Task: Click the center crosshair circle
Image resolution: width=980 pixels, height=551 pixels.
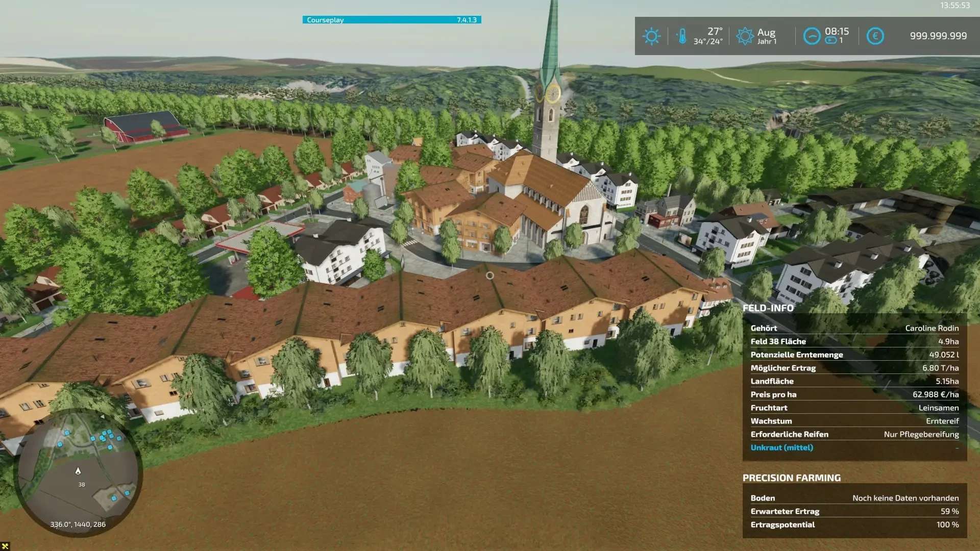Action: 489,275
